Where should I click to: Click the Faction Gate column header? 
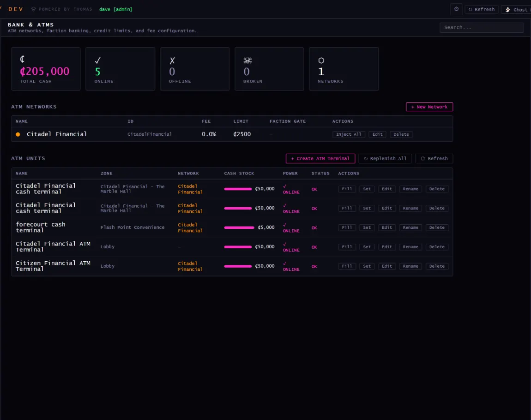point(288,121)
